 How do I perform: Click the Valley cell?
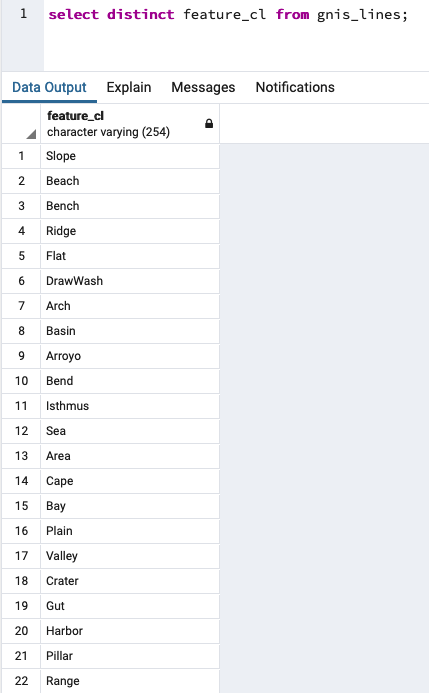[x=130, y=556]
